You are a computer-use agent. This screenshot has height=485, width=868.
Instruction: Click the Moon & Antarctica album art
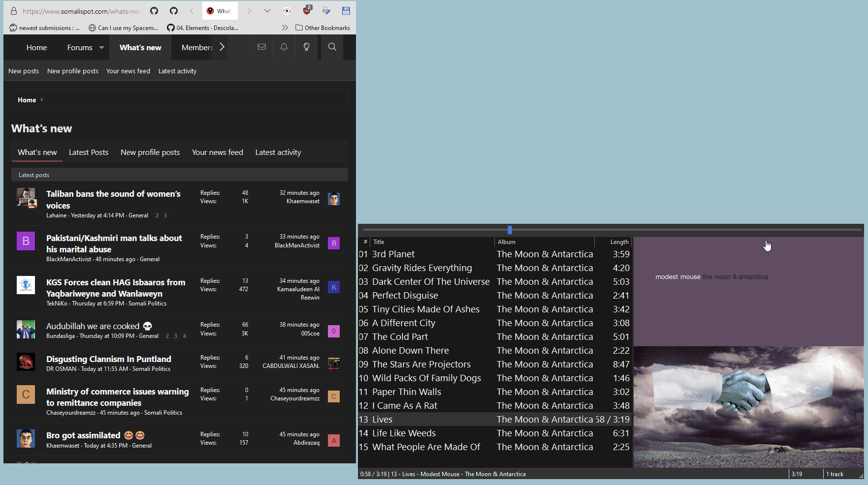pyautogui.click(x=748, y=352)
